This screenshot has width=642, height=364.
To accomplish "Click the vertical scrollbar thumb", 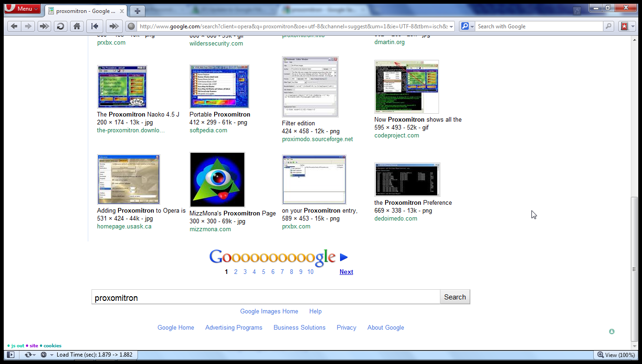I will [635, 268].
